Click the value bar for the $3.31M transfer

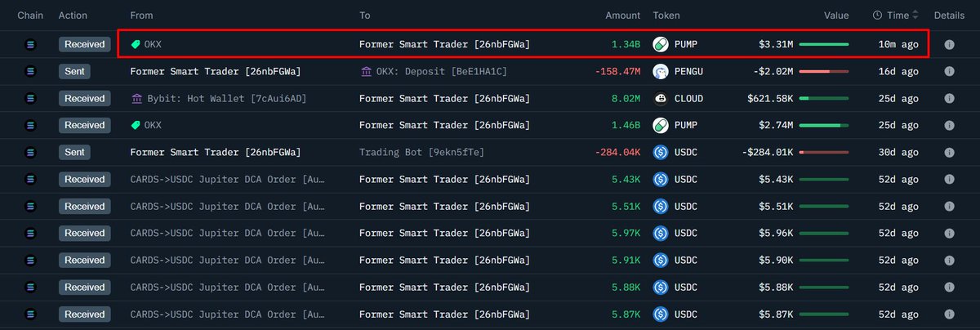[823, 44]
